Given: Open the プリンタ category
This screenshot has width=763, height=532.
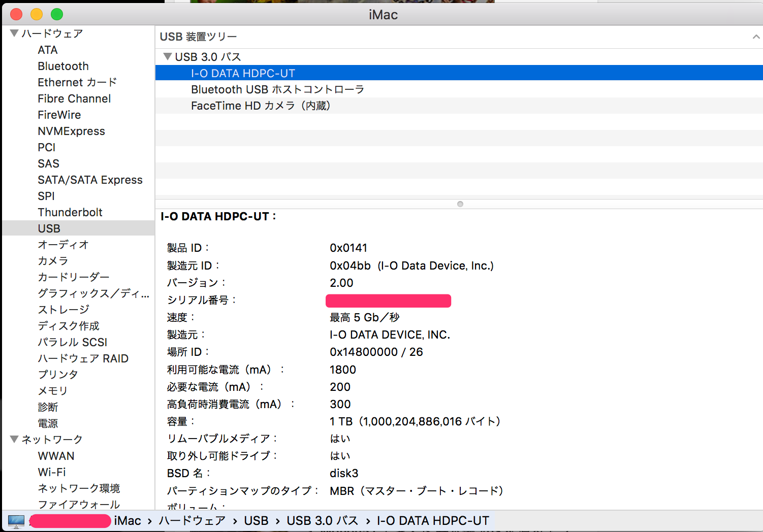Looking at the screenshot, I should click(58, 375).
